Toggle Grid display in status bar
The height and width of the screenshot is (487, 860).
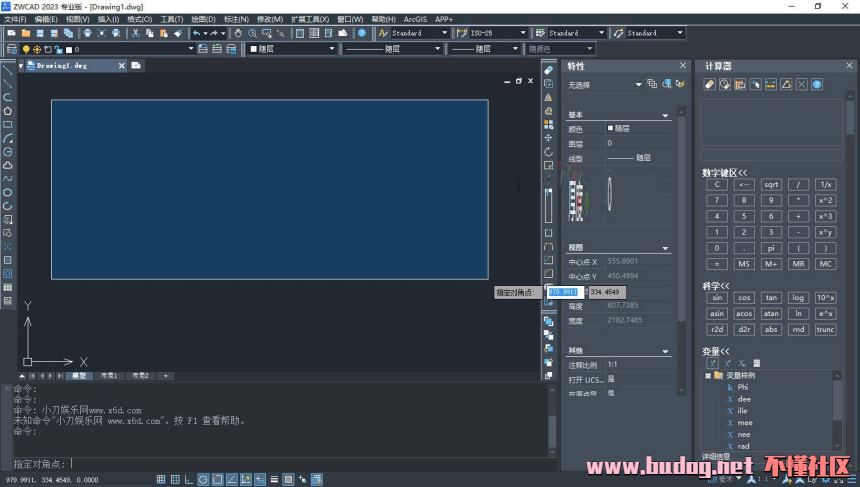tap(175, 479)
